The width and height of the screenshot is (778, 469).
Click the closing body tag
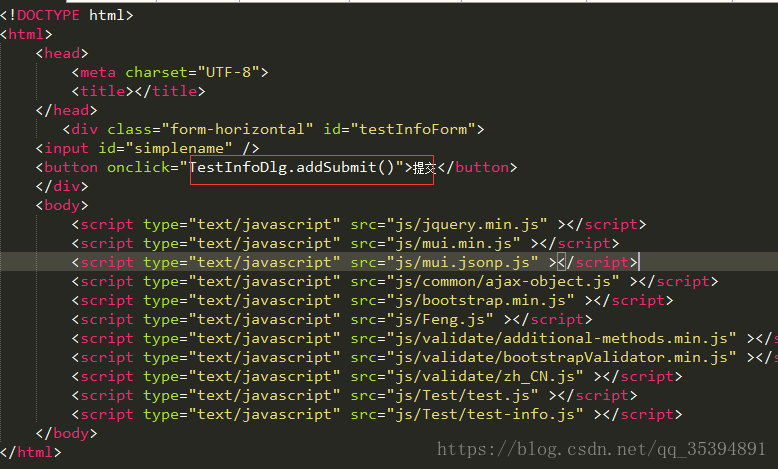(66, 433)
